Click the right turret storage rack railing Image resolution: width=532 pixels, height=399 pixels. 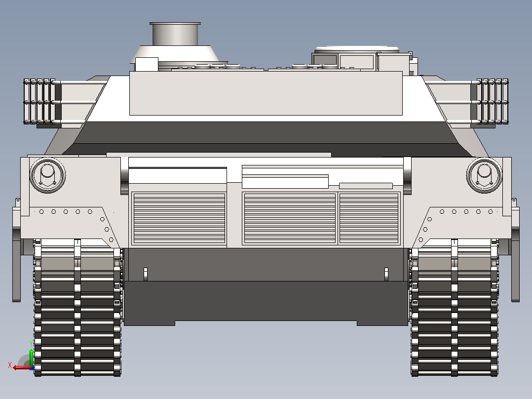[x=489, y=102]
